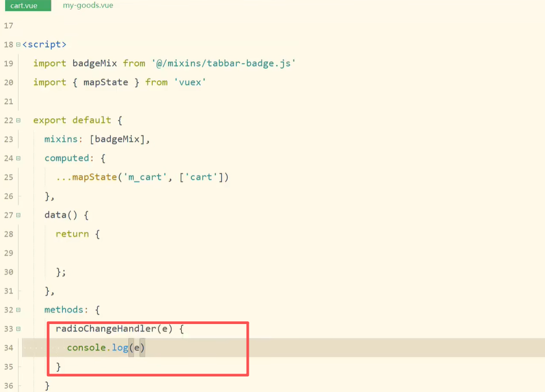Click the badgeMix identifier on line 19
Screen dimensions: 545x392
pos(94,64)
